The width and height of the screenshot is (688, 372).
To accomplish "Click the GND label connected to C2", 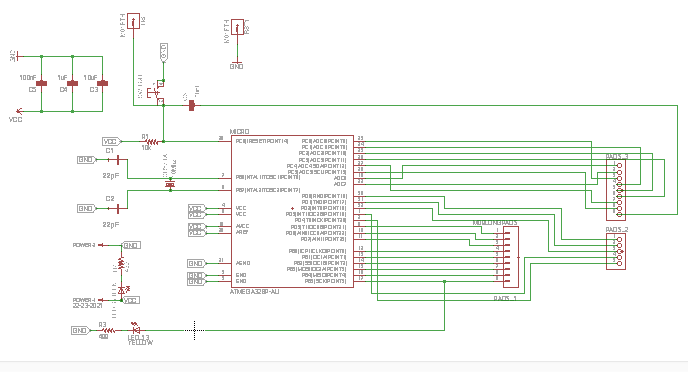I will [86, 208].
